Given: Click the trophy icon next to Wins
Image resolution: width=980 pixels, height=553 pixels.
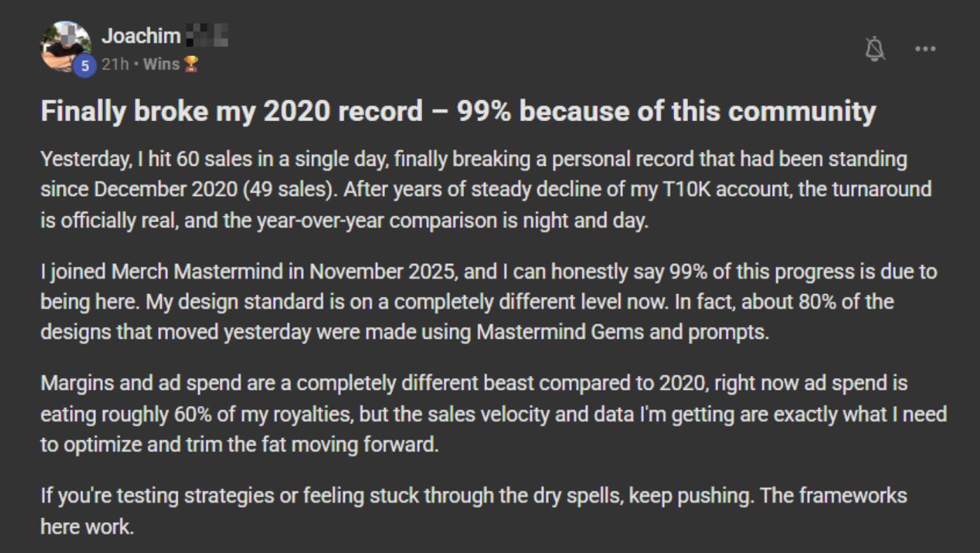Looking at the screenshot, I should coord(190,64).
